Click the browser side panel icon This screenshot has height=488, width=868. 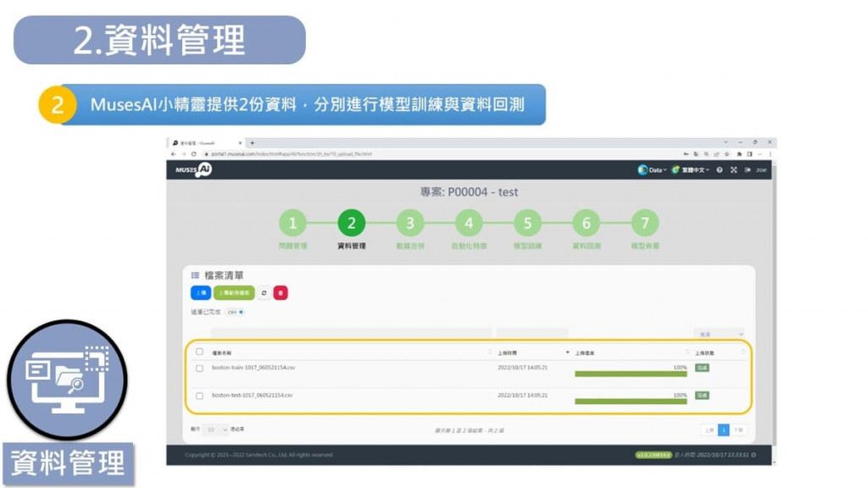[x=749, y=154]
